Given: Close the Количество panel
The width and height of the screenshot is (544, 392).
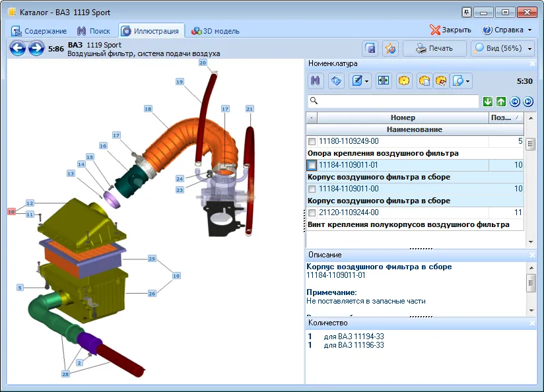Looking at the screenshot, I should click(x=533, y=323).
